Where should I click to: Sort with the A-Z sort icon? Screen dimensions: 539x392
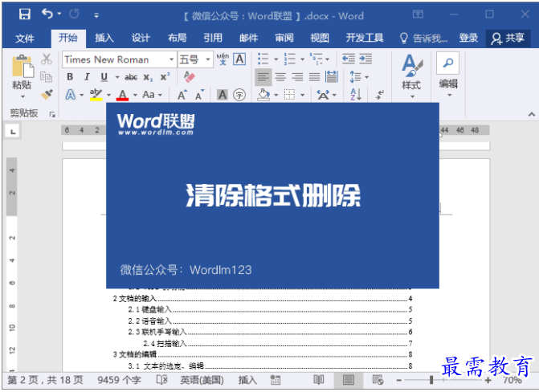356,94
